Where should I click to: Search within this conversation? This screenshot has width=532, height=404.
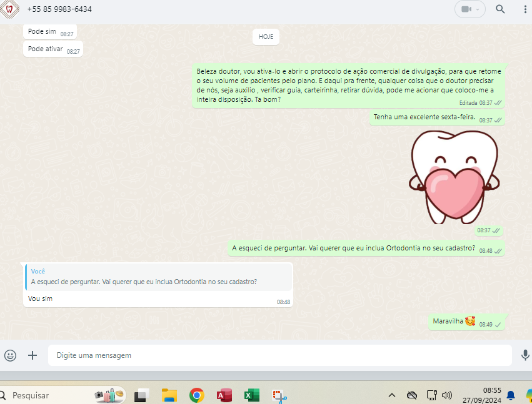500,9
